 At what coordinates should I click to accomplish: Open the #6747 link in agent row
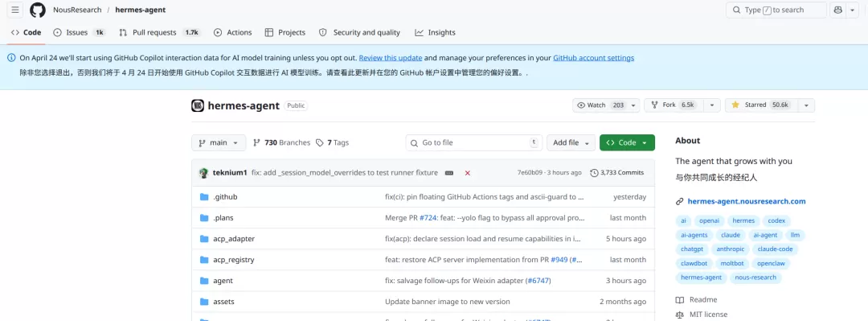[x=538, y=281]
